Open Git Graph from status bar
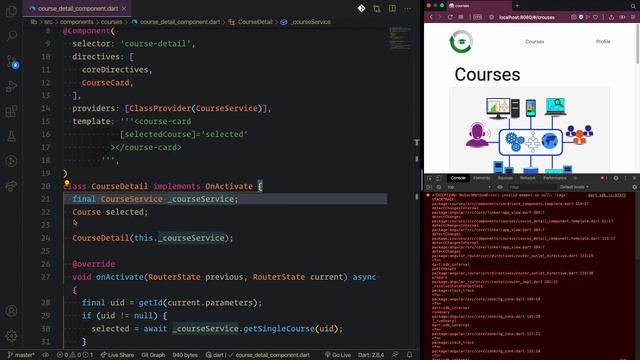 point(153,355)
